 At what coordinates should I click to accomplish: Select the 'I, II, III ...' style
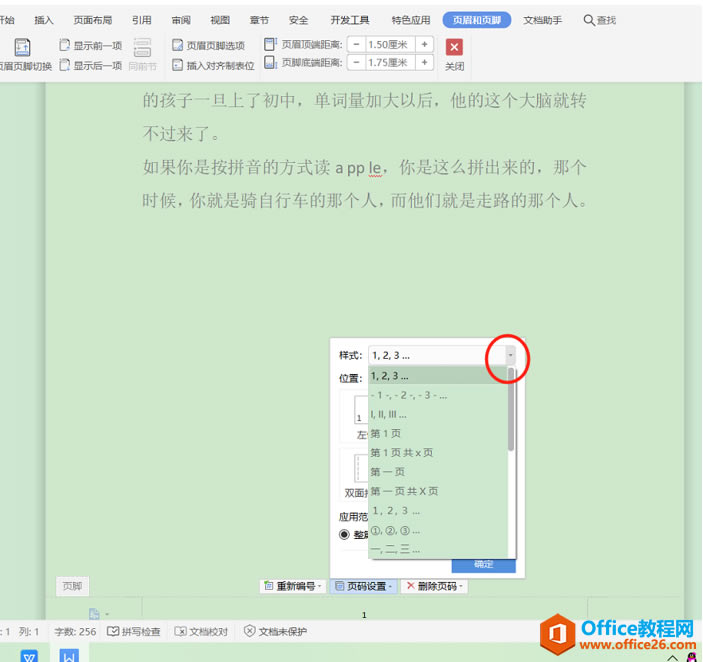438,415
